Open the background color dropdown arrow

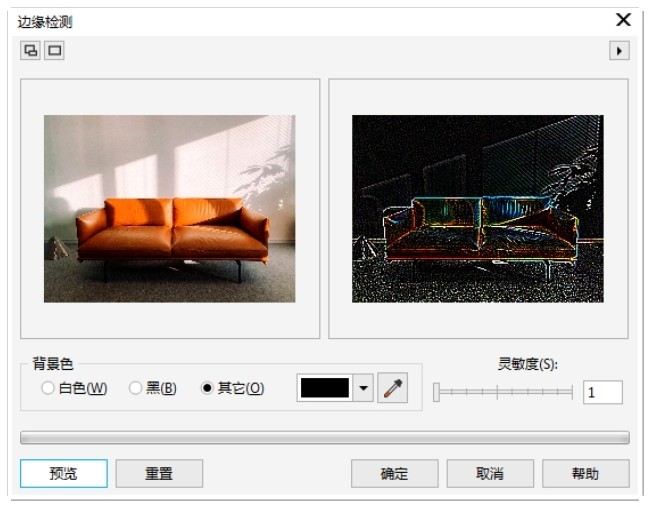pos(364,388)
